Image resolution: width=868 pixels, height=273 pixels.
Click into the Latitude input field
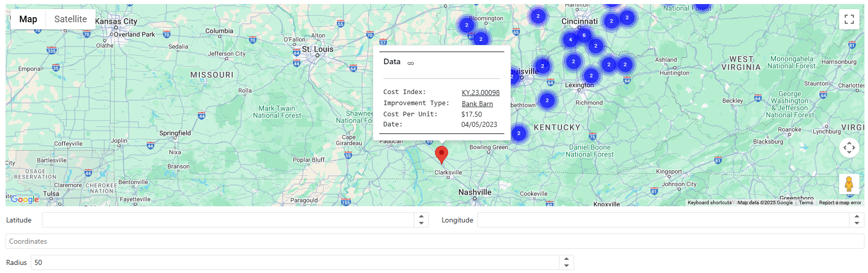pyautogui.click(x=228, y=220)
